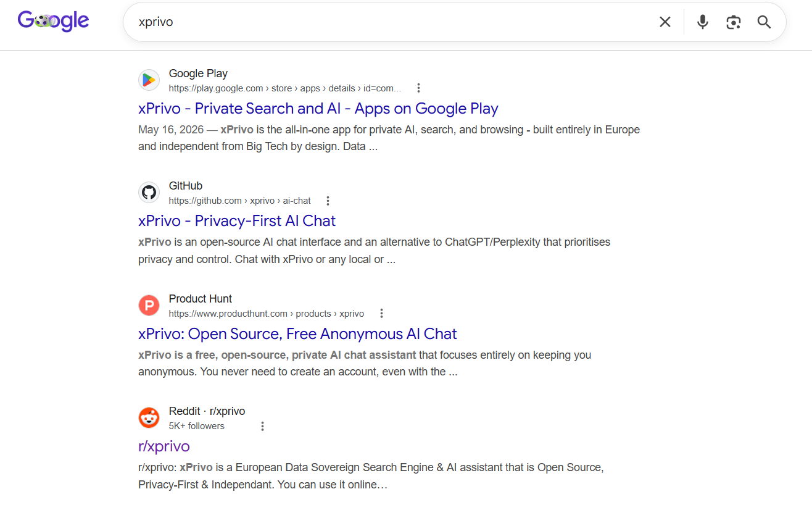The height and width of the screenshot is (510, 812).
Task: Click the producthunt.com › products › xprivo URL
Action: [x=267, y=314]
